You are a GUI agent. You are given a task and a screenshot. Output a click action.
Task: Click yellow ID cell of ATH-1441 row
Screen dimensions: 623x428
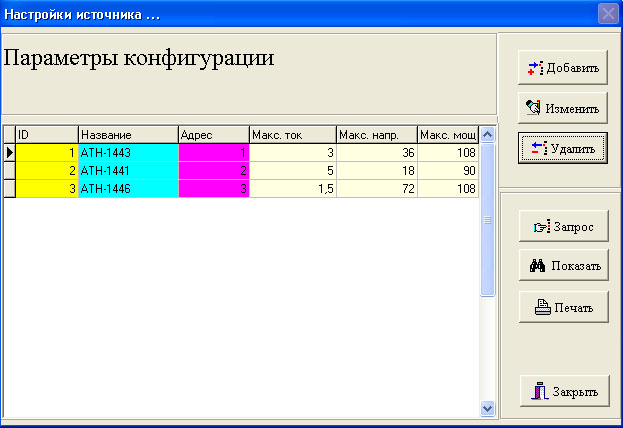(47, 170)
